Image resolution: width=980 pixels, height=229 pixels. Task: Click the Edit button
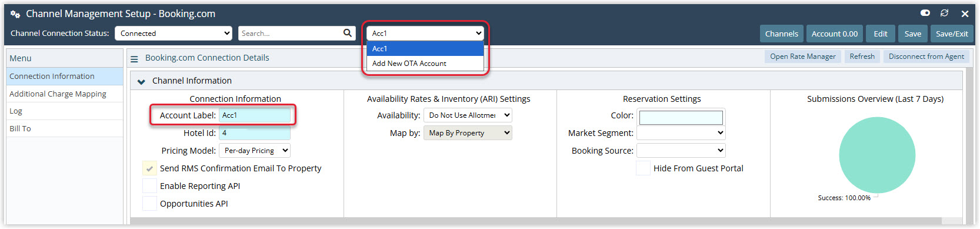tap(881, 34)
